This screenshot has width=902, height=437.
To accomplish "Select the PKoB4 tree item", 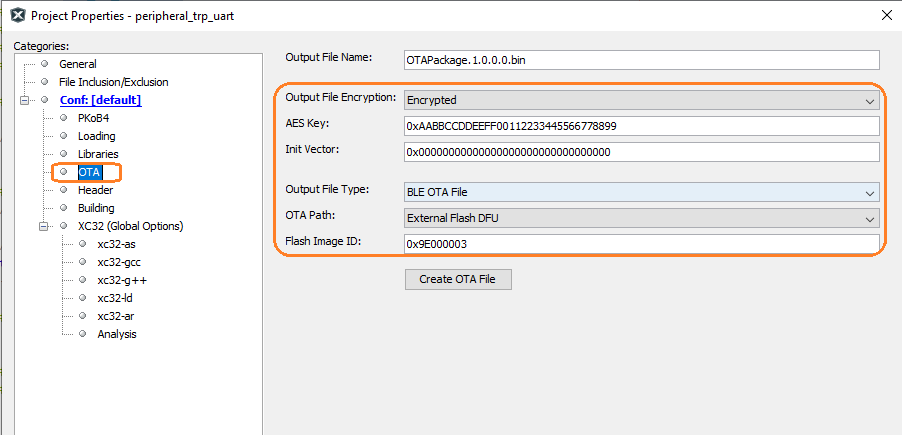I will pyautogui.click(x=93, y=118).
